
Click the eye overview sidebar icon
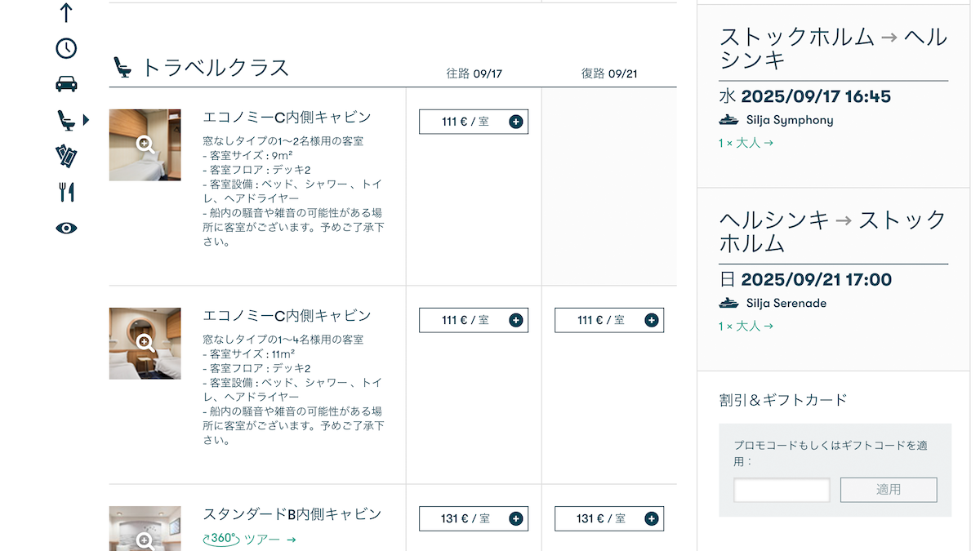tap(66, 228)
